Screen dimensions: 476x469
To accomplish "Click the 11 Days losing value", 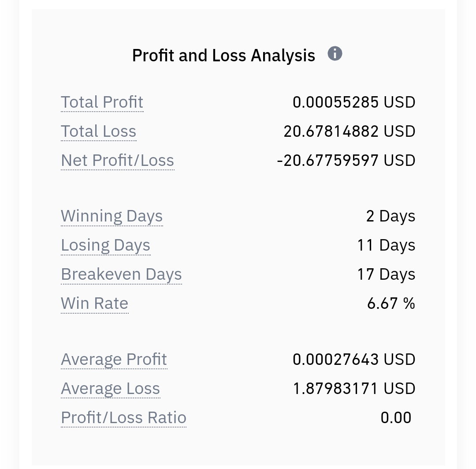I will point(386,245).
